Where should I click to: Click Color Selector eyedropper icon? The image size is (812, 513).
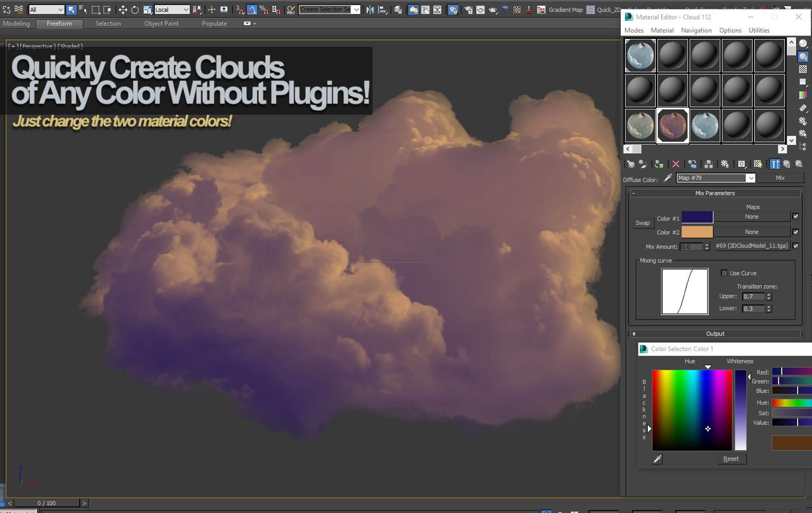657,459
